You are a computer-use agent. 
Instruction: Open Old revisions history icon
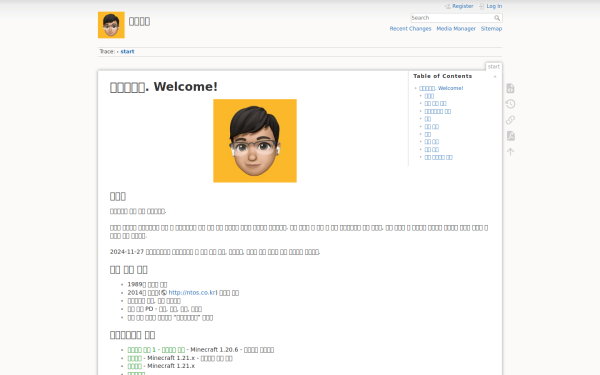point(510,104)
